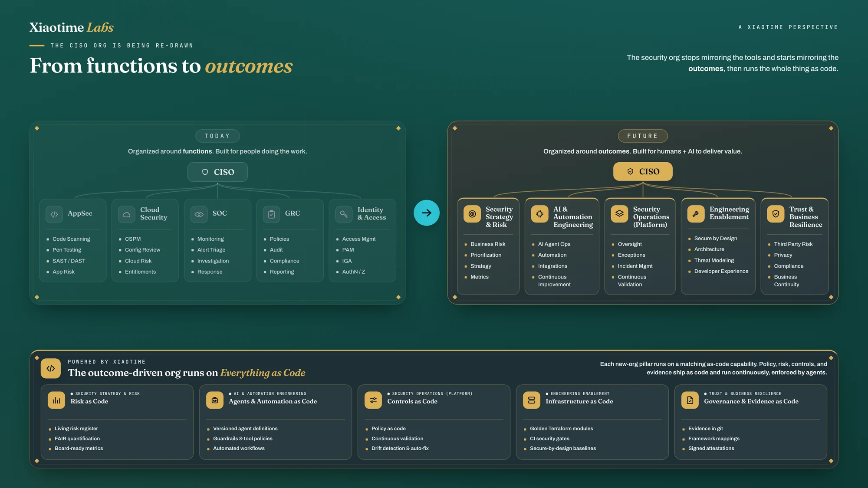Select 'Privacy' under Trust & Business Resilience
Image resolution: width=868 pixels, height=488 pixels.
coord(783,255)
